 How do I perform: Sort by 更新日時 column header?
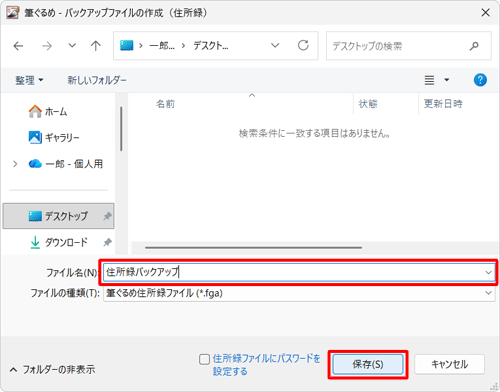pyautogui.click(x=443, y=104)
